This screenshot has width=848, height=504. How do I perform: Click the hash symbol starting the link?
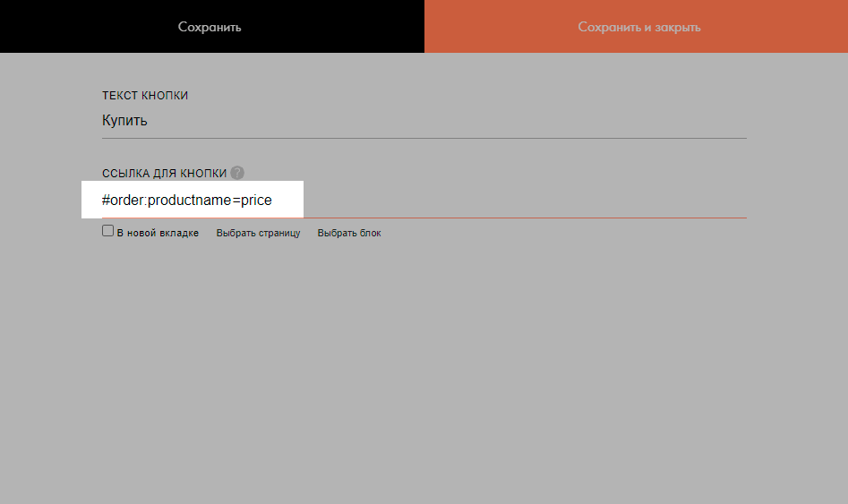pyautogui.click(x=106, y=201)
